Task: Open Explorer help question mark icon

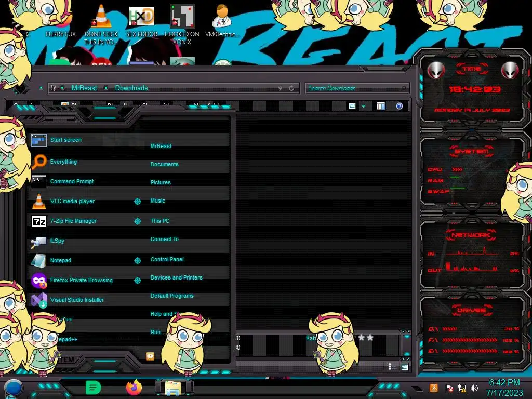Action: (400, 106)
